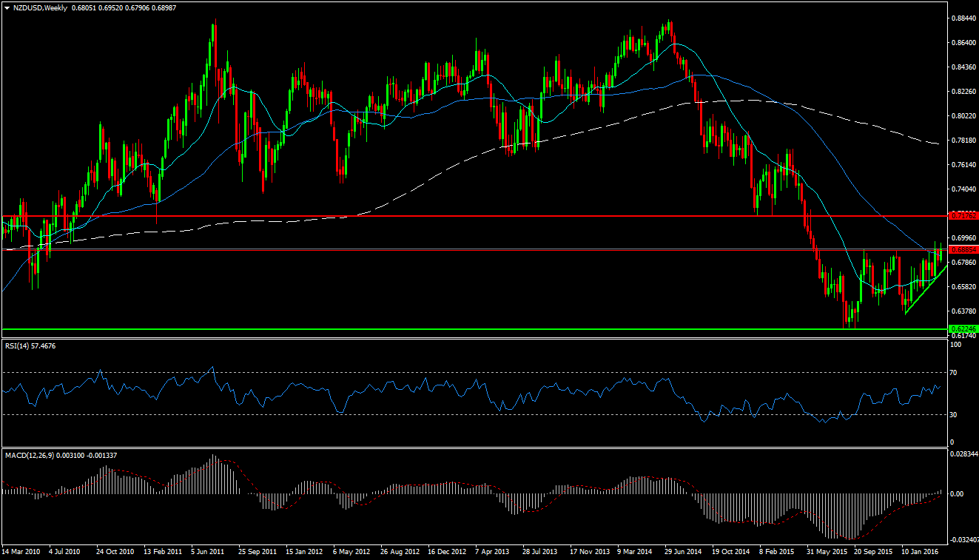Click the 0.80020 value on the price axis
This screenshot has width=979, height=560.
click(x=963, y=116)
